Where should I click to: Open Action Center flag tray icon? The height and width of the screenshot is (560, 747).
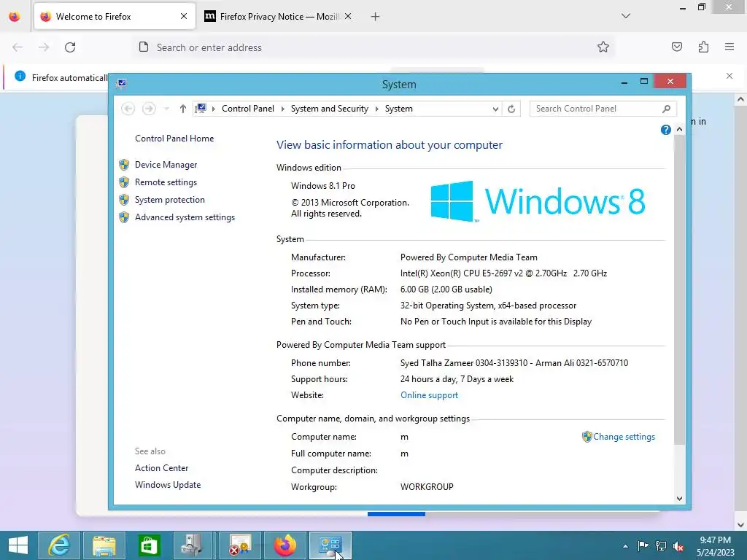click(x=643, y=546)
